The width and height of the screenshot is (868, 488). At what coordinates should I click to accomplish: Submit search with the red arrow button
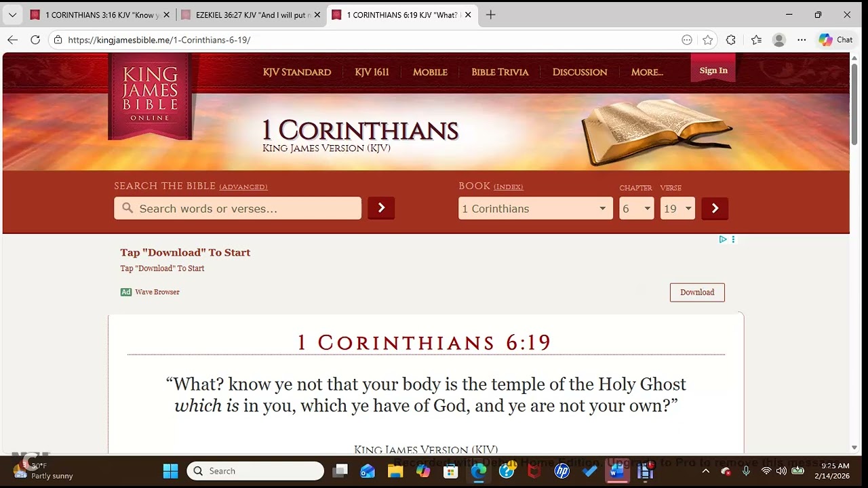point(381,208)
